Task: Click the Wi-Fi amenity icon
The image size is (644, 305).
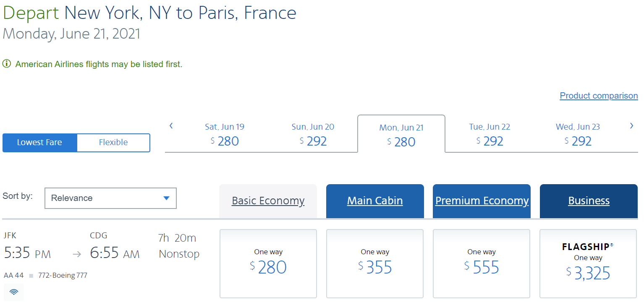Action: point(14,292)
